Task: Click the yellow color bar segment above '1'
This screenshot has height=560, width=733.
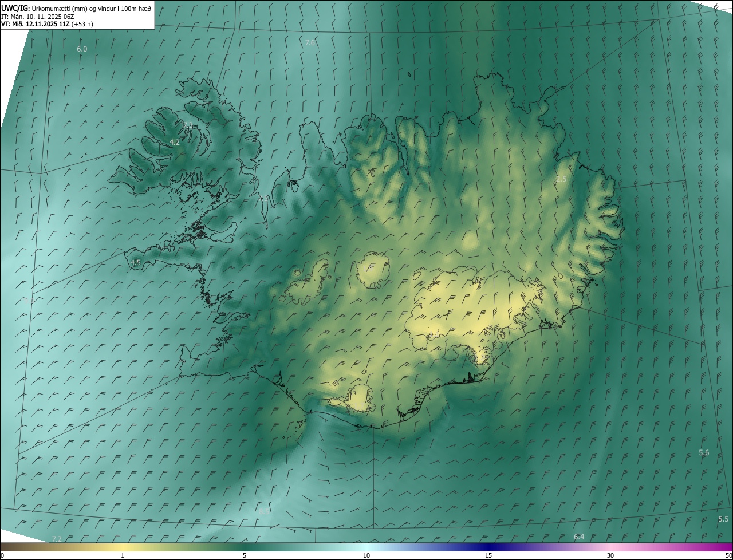Action: [x=123, y=547]
